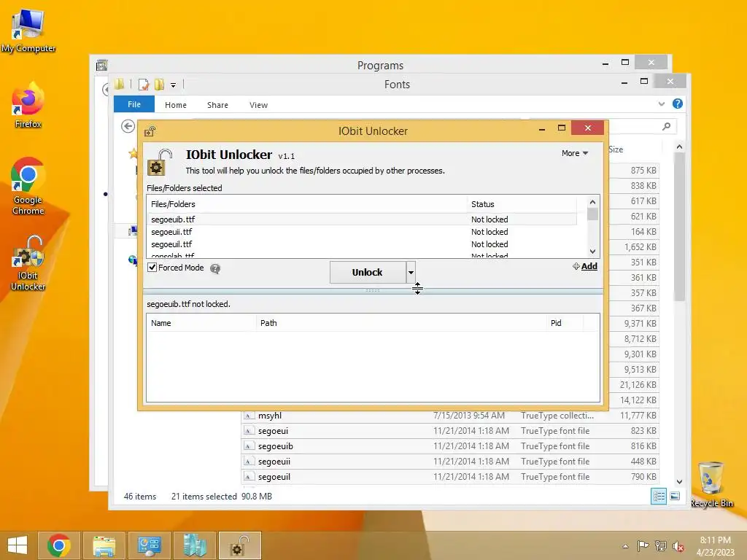Click the Pid column header
Image resolution: width=747 pixels, height=560 pixels.
tap(565, 323)
